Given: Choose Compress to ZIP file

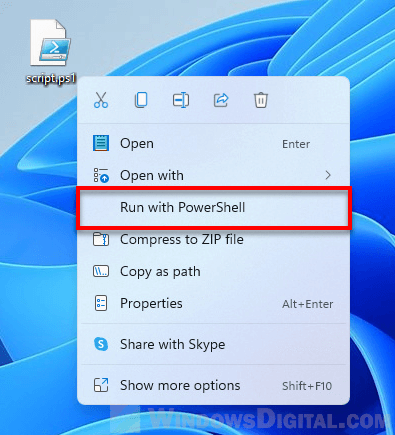Looking at the screenshot, I should 213,239.
